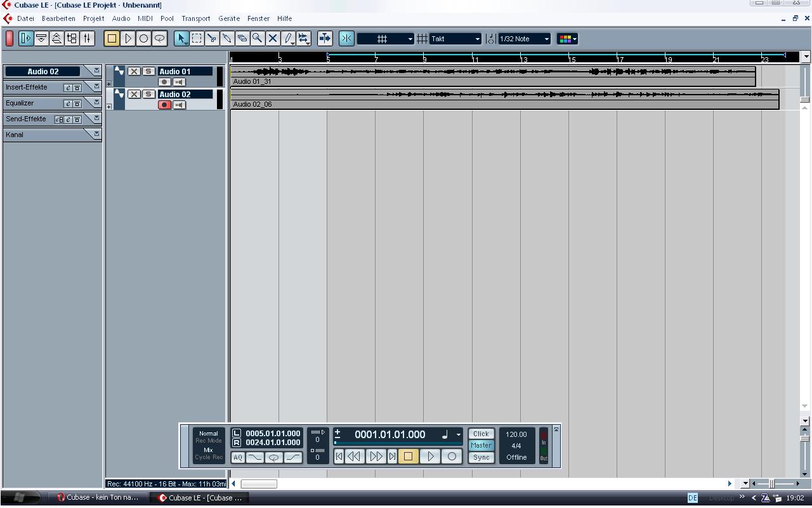Select the Erase tool
The width and height of the screenshot is (812, 508).
click(242, 39)
